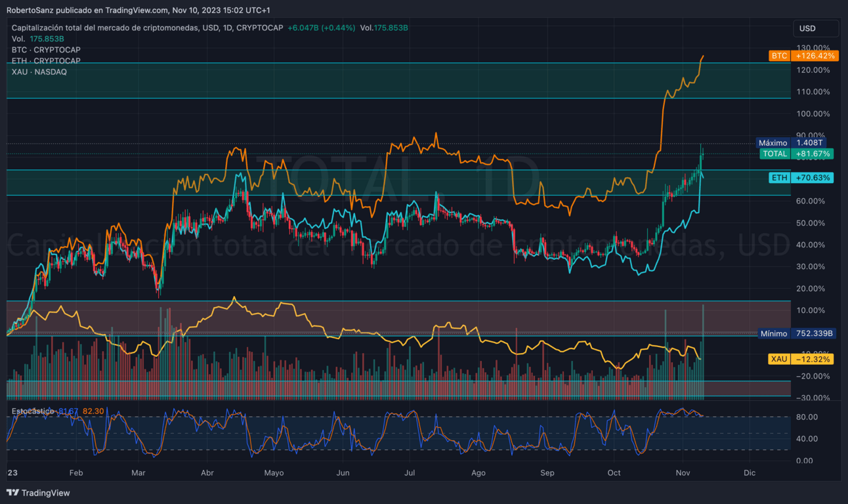
Task: Select the XAU −12.32% value tag
Action: click(813, 359)
